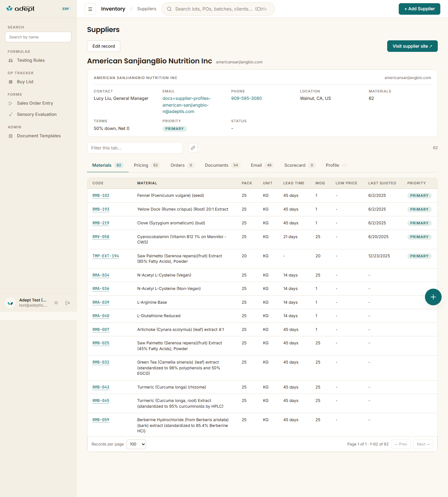Open the supplier phone number 909-595-3080
Screen dimensions: 448x497
click(x=246, y=99)
